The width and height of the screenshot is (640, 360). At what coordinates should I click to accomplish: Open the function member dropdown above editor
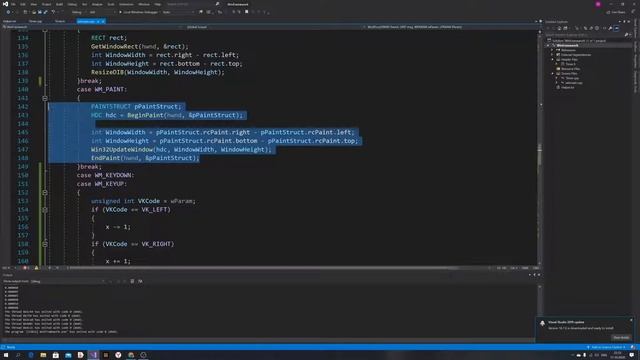tap(451, 27)
